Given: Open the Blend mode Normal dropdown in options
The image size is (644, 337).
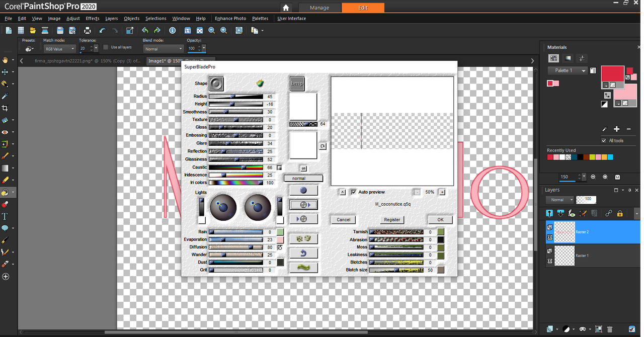Looking at the screenshot, I should coord(164,49).
